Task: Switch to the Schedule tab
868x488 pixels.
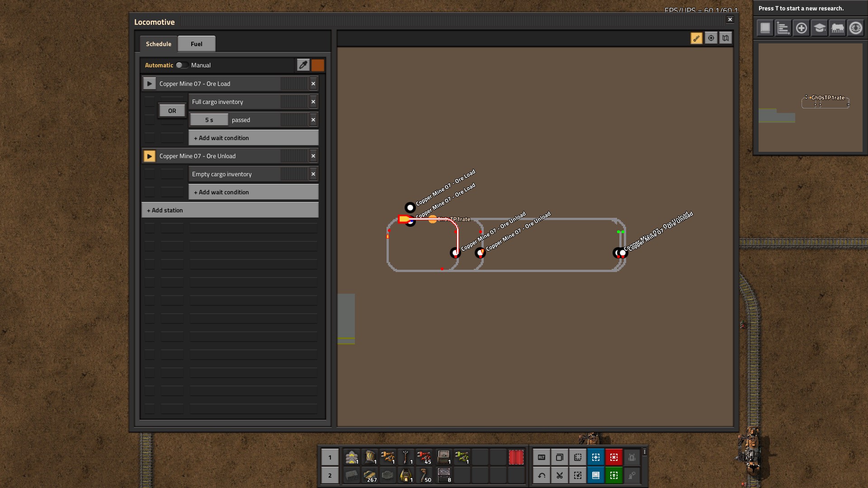Action: [x=159, y=44]
